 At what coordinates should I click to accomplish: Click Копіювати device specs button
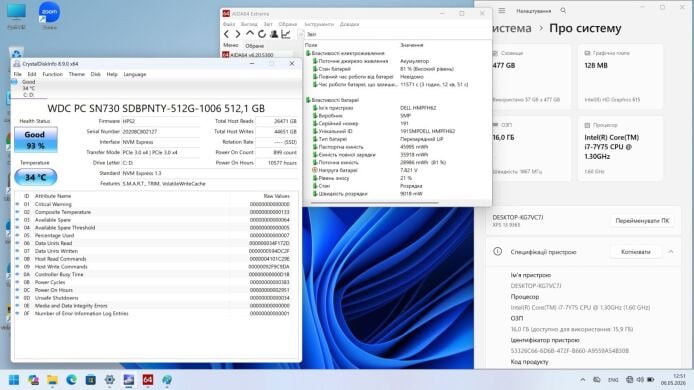pyautogui.click(x=636, y=251)
